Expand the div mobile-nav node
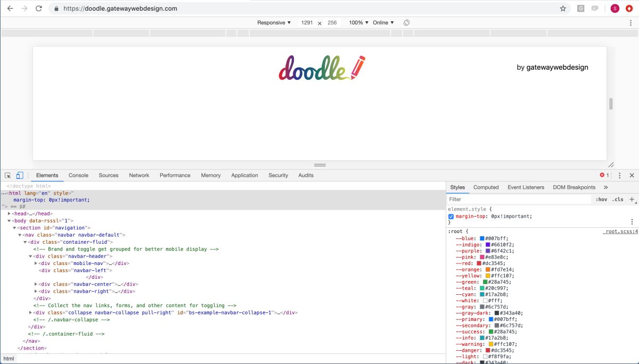 coord(36,263)
